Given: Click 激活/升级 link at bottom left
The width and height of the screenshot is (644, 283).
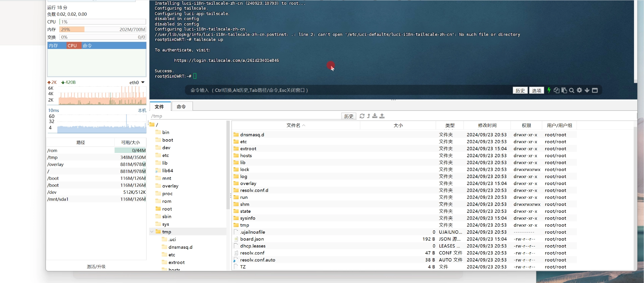Looking at the screenshot, I should (x=96, y=267).
